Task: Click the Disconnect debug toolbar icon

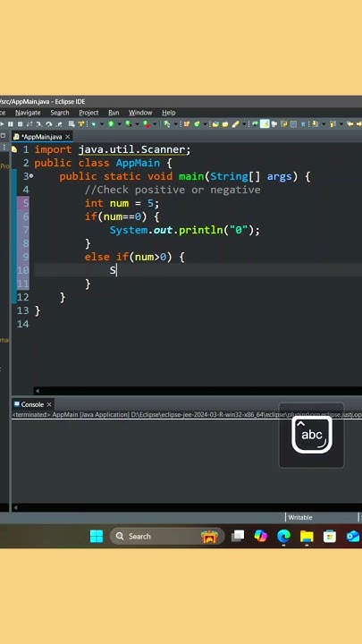Action: tap(29, 123)
